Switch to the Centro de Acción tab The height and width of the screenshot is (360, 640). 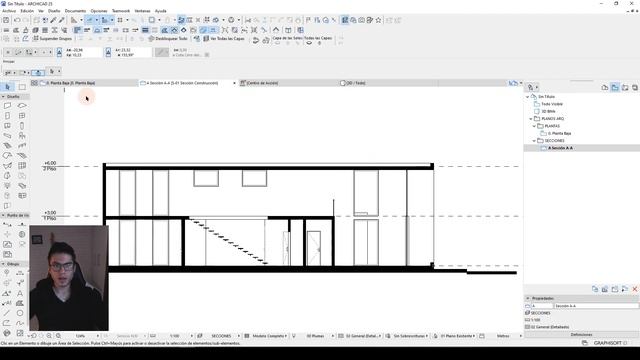point(289,83)
